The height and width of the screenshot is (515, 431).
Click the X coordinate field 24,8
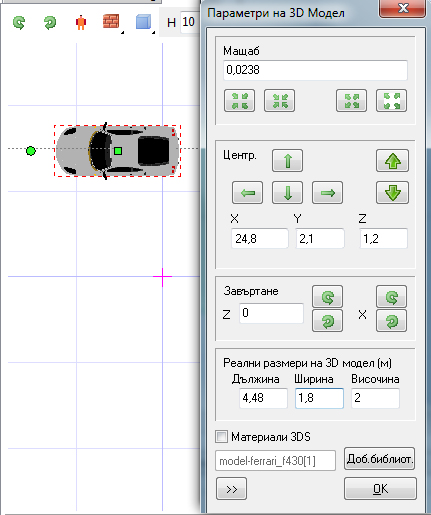click(260, 238)
